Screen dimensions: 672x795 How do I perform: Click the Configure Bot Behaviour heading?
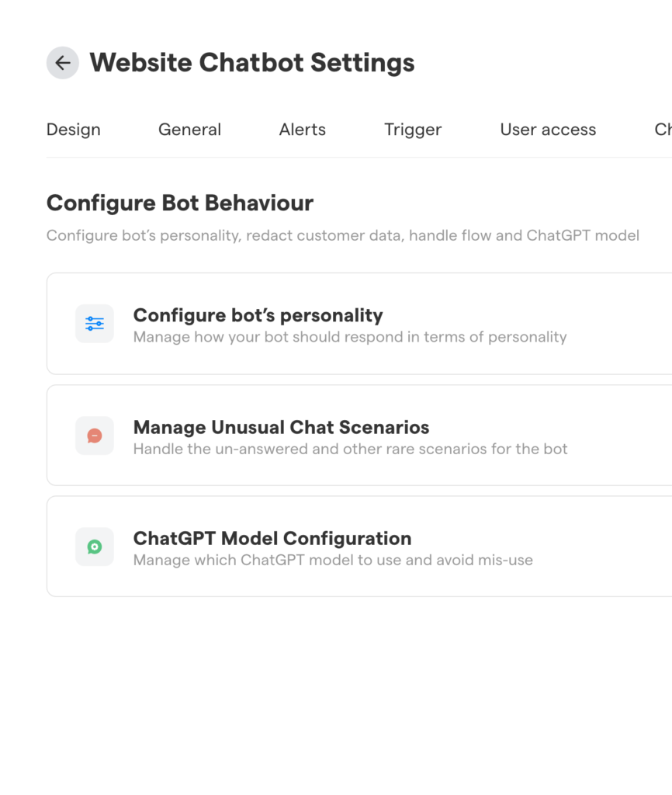180,203
